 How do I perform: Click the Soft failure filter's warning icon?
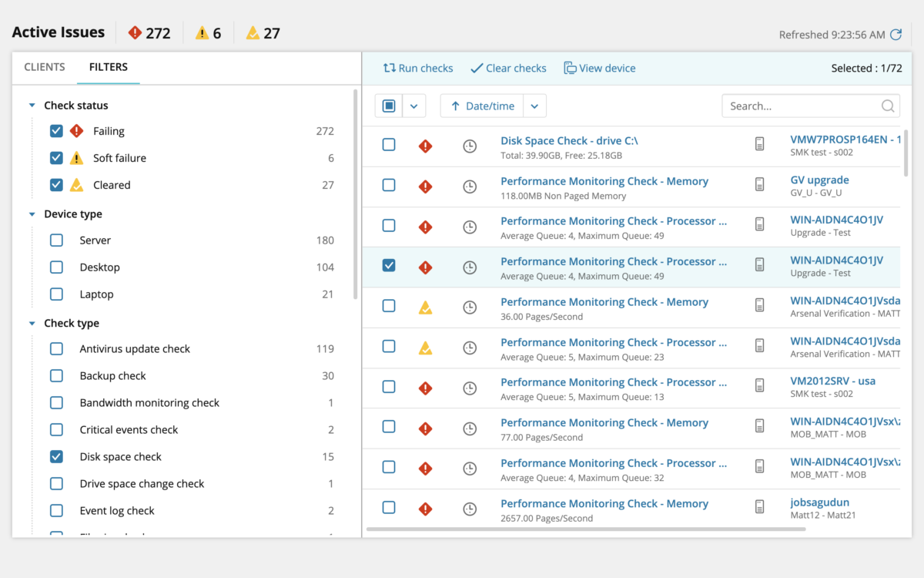click(x=76, y=158)
